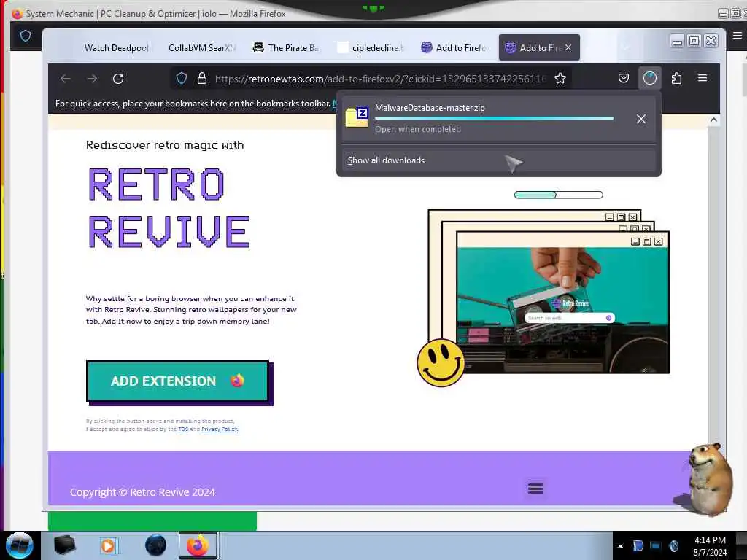The width and height of the screenshot is (747, 560).
Task: Reload the page in the inner browser
Action: pos(118,79)
